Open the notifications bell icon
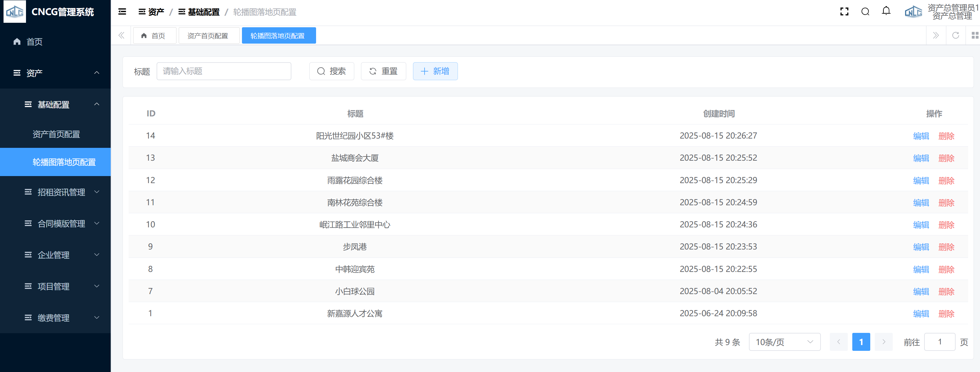Viewport: 980px width, 372px height. [886, 11]
